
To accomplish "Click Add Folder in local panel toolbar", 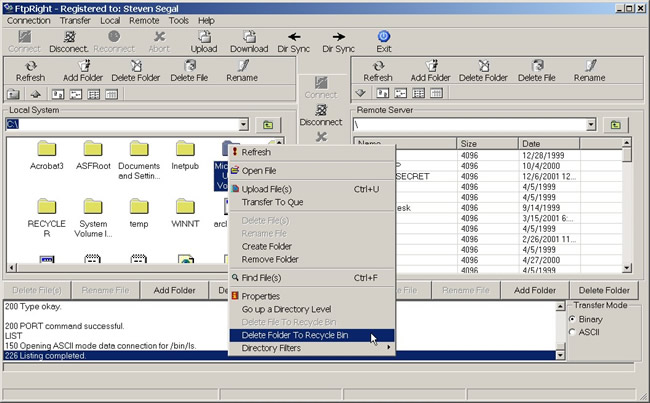I will 83,71.
